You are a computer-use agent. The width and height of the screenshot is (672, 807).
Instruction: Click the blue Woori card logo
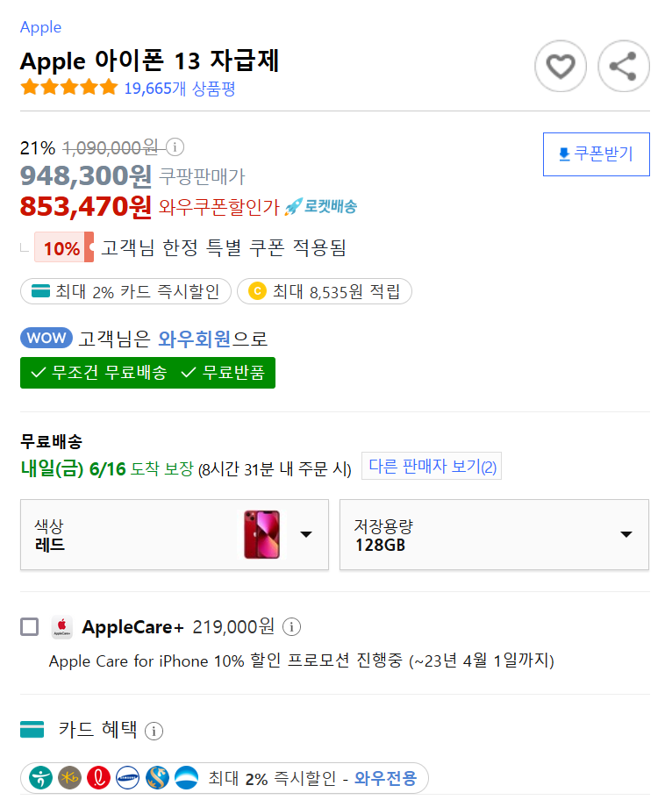(186, 778)
